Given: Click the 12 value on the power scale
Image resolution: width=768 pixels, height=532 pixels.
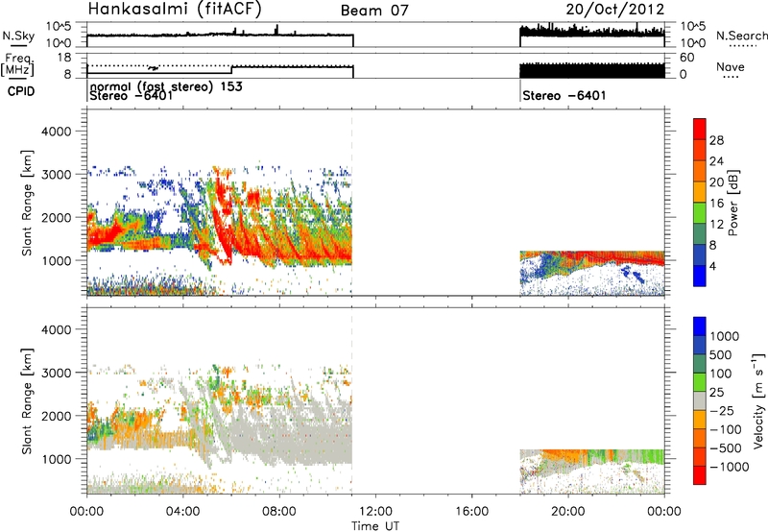Looking at the screenshot, I should point(716,225).
